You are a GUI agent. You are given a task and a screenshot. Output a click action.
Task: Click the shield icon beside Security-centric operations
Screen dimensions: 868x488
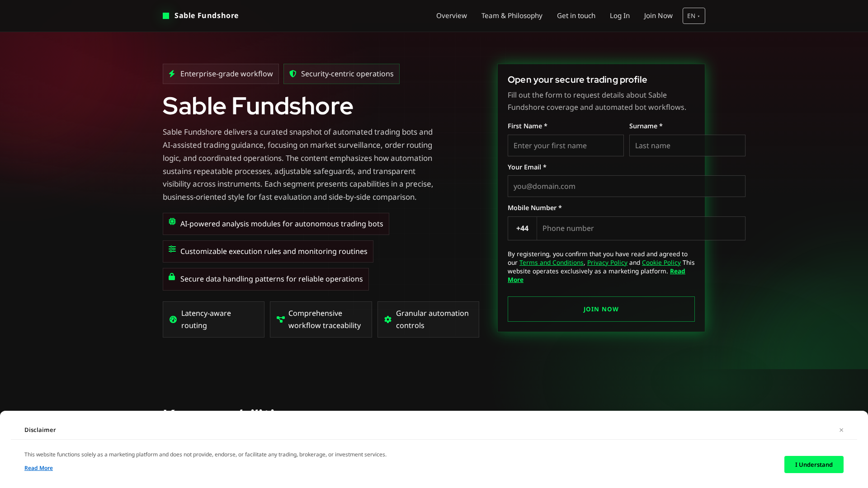292,74
